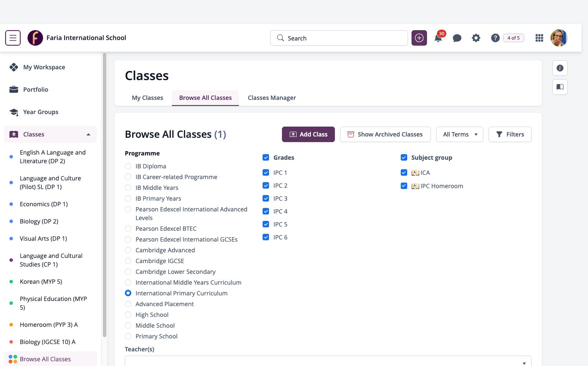Open the apps grid launcher icon
The width and height of the screenshot is (588, 366).
click(539, 38)
